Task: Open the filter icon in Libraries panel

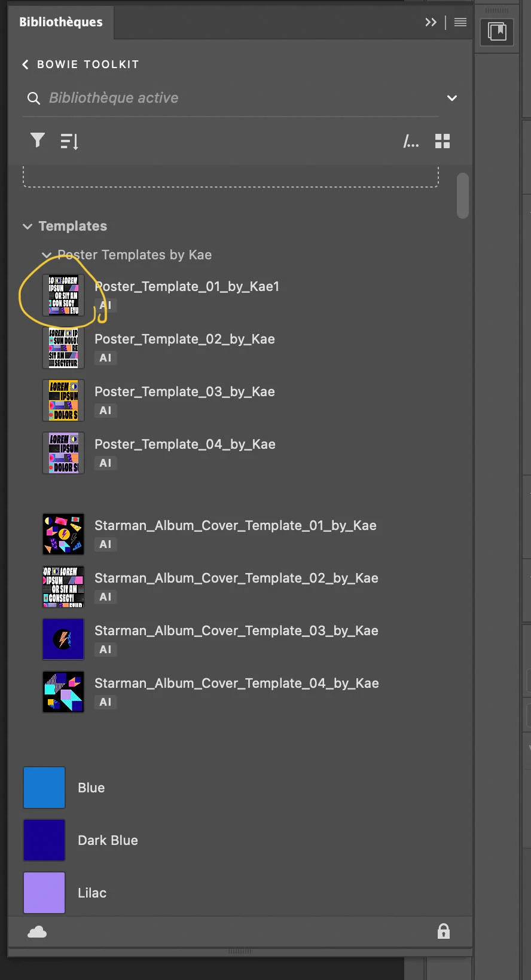Action: (x=38, y=140)
